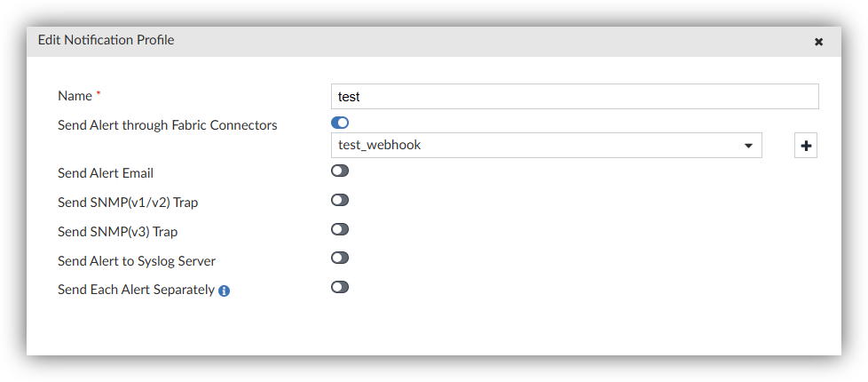868x382 pixels.
Task: Enable Send SNMP(v3) Trap switch
Action: coord(340,229)
